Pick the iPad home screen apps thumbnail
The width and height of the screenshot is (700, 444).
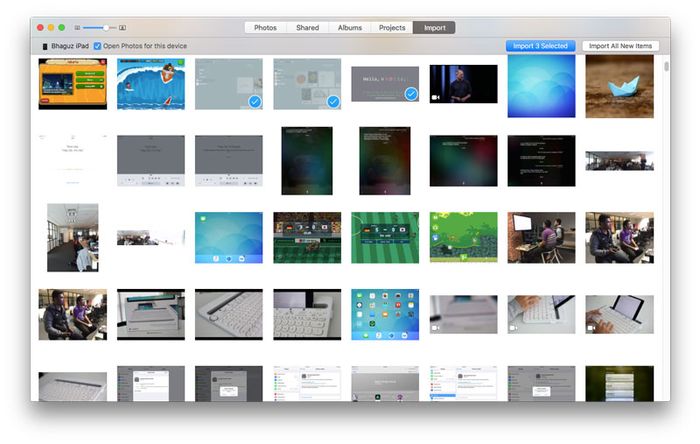click(385, 314)
